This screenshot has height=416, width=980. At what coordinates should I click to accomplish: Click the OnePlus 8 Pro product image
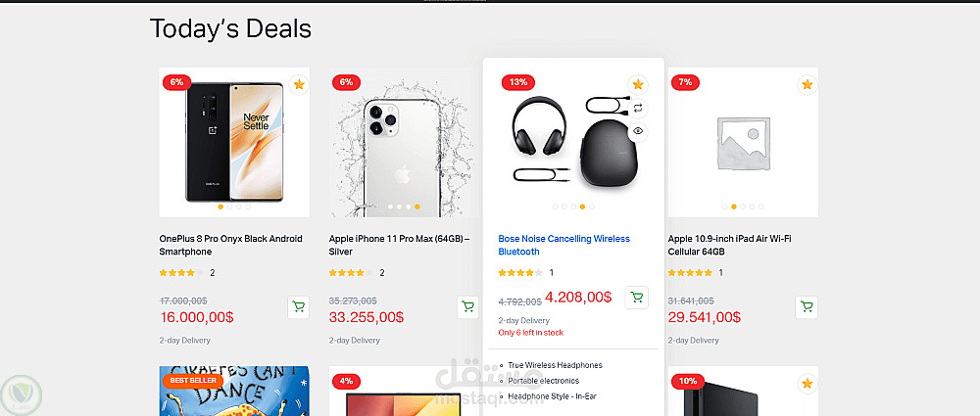(234, 136)
